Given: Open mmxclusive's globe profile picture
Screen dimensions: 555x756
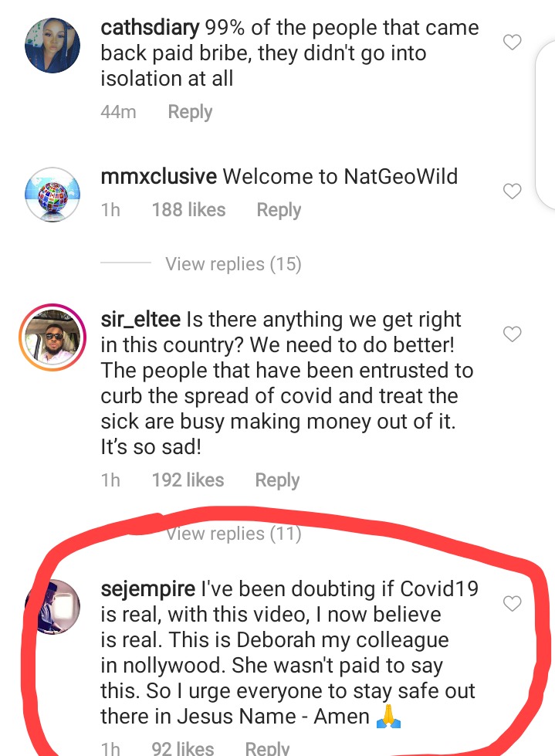Looking at the screenshot, I should point(52,195).
